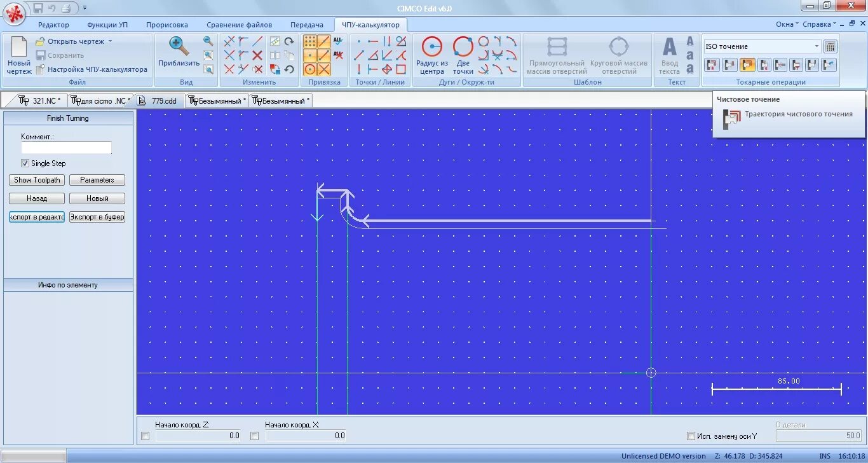Select the vertical line tool in Точки / Линии
Screen dimensions: 868x463
[x=359, y=69]
